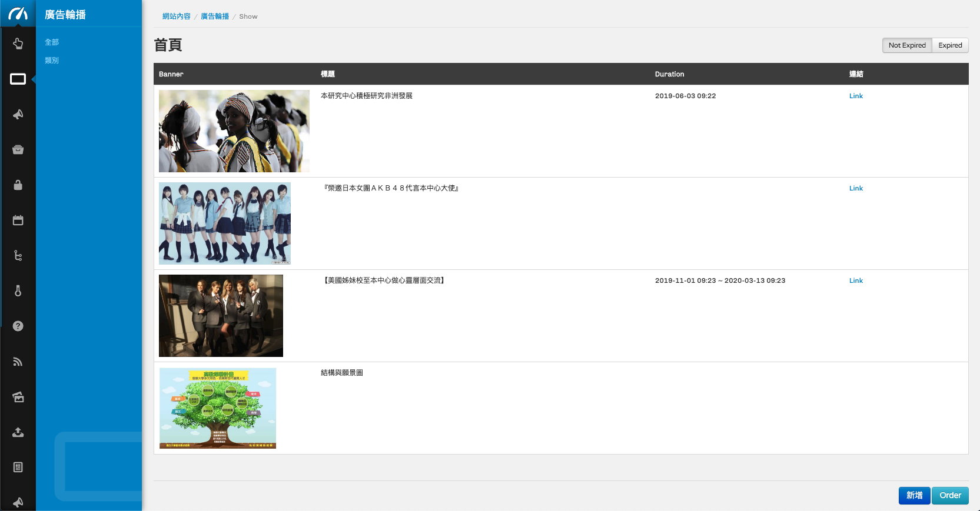Open the image gallery icon in sidebar
Image resolution: width=980 pixels, height=511 pixels.
18,397
